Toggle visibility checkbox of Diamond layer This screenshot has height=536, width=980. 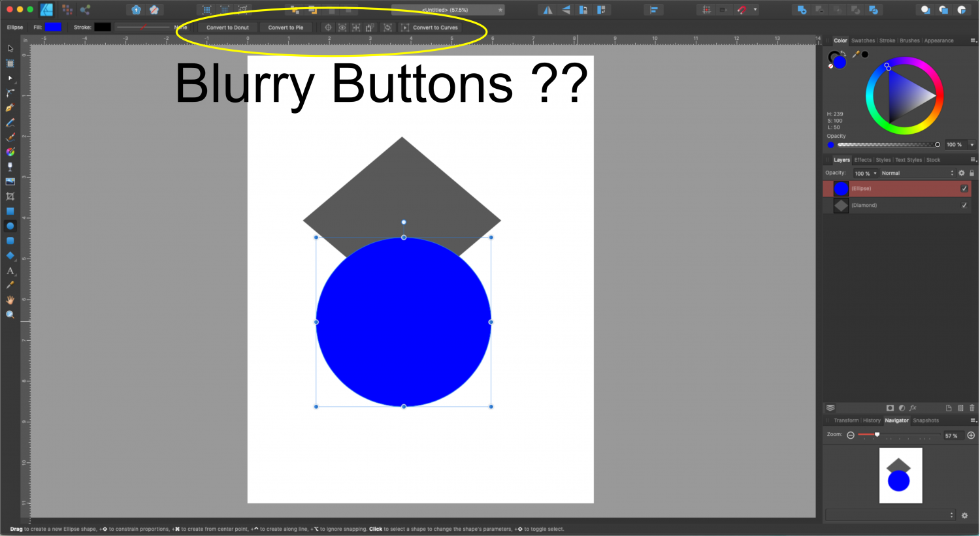[964, 205]
